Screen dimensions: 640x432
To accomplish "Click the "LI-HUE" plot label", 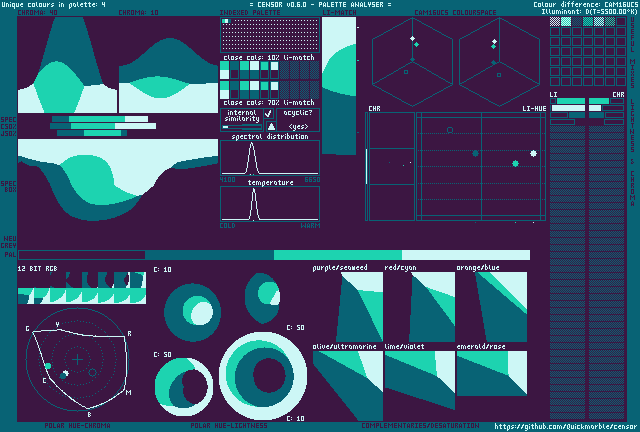I will (534, 109).
